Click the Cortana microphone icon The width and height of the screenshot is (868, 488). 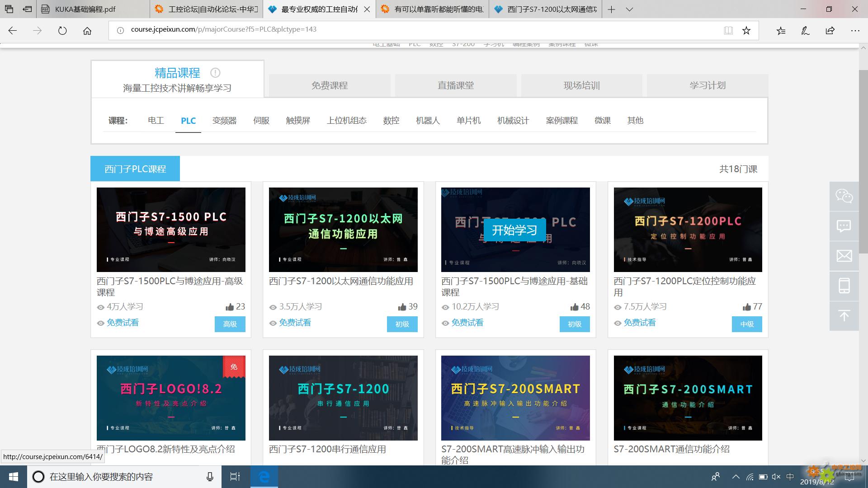(x=210, y=477)
